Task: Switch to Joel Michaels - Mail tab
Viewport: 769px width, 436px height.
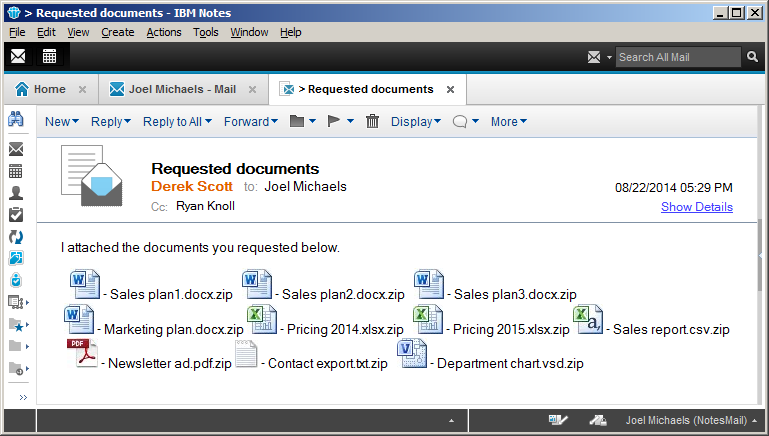Action: 173,89
